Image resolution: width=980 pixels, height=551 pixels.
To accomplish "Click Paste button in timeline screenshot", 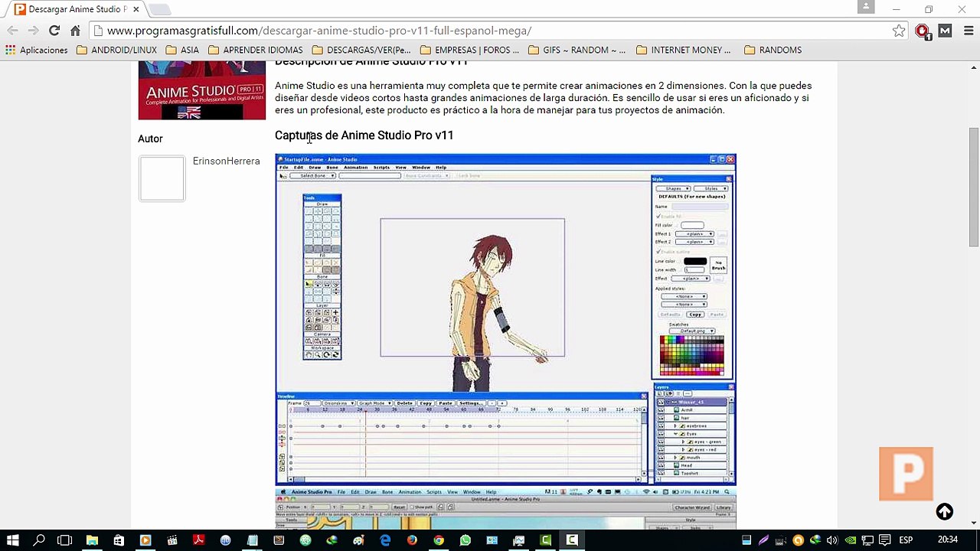I will point(446,403).
